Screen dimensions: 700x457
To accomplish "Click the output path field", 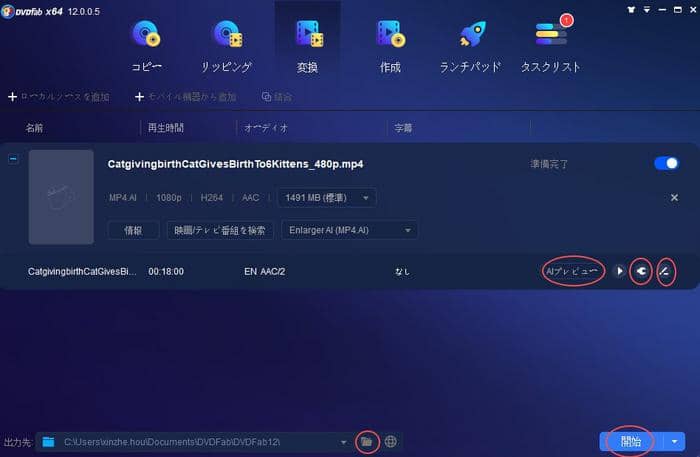I will point(192,442).
